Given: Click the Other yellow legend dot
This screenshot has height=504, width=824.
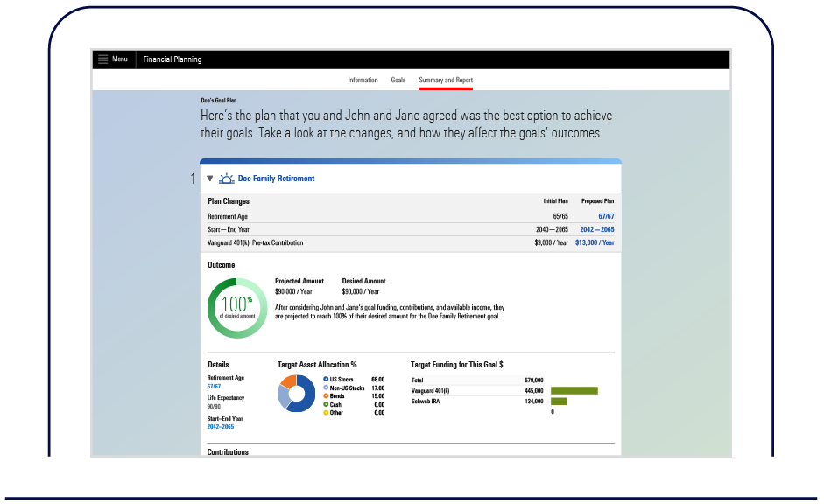Looking at the screenshot, I should point(327,413).
